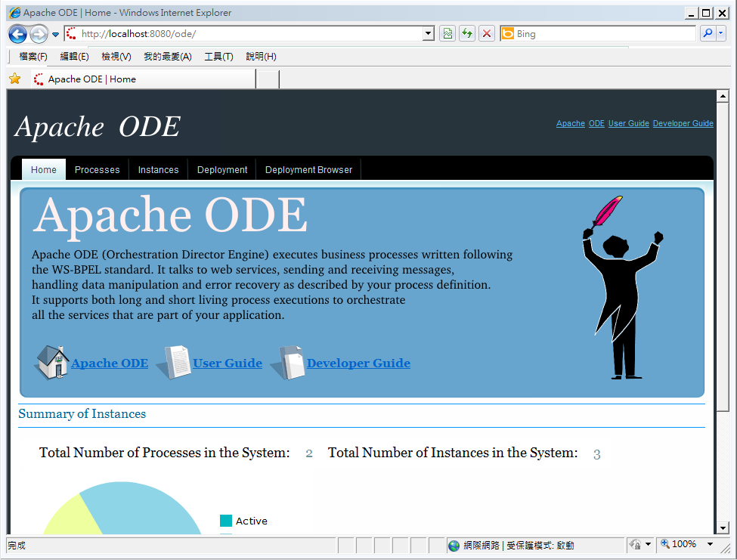Click the yellow pie chart slice
This screenshot has height=560, width=737.
point(75,519)
